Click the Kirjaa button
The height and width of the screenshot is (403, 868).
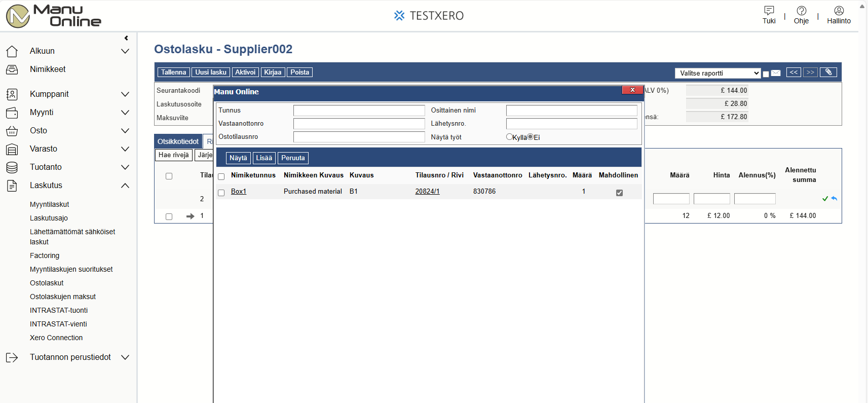tap(273, 72)
